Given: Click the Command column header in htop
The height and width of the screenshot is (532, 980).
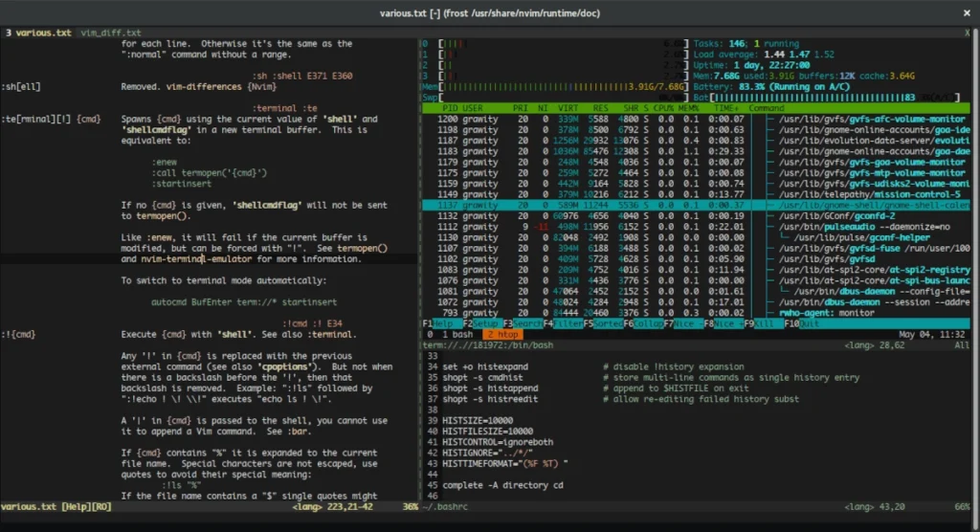Looking at the screenshot, I should pos(767,108).
